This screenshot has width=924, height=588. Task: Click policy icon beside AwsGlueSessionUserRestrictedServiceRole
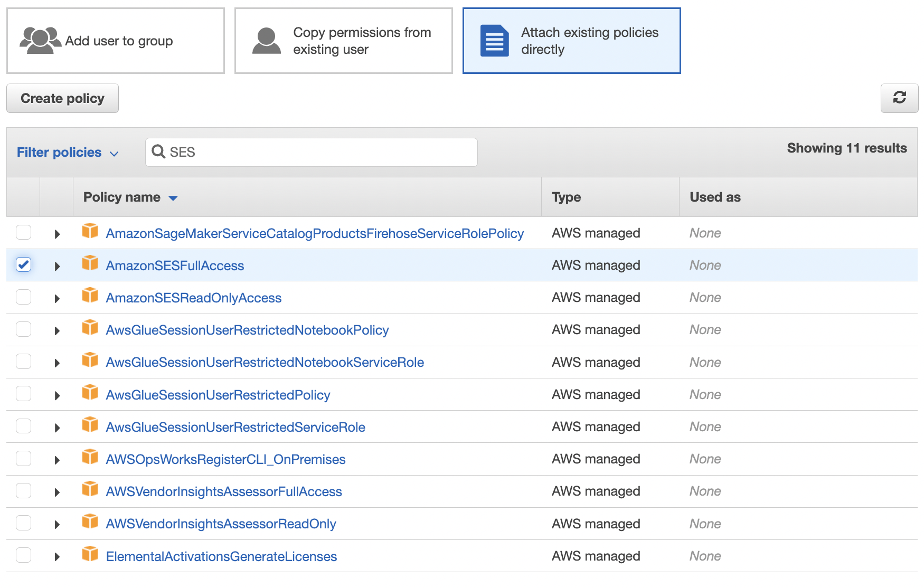point(90,424)
